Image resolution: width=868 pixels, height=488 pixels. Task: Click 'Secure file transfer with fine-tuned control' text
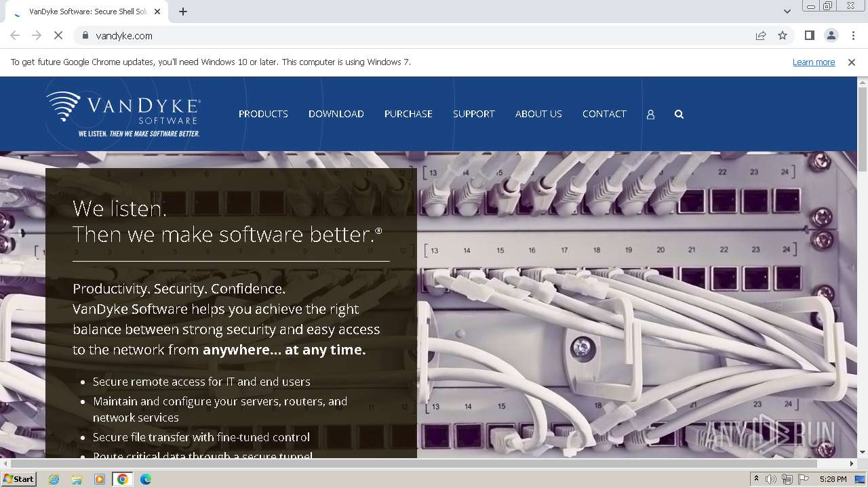point(201,437)
